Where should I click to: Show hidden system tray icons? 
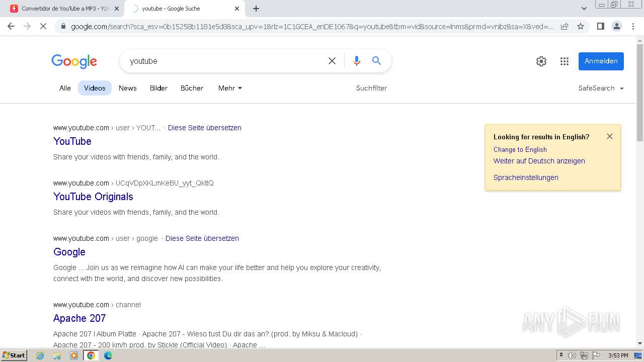561,355
